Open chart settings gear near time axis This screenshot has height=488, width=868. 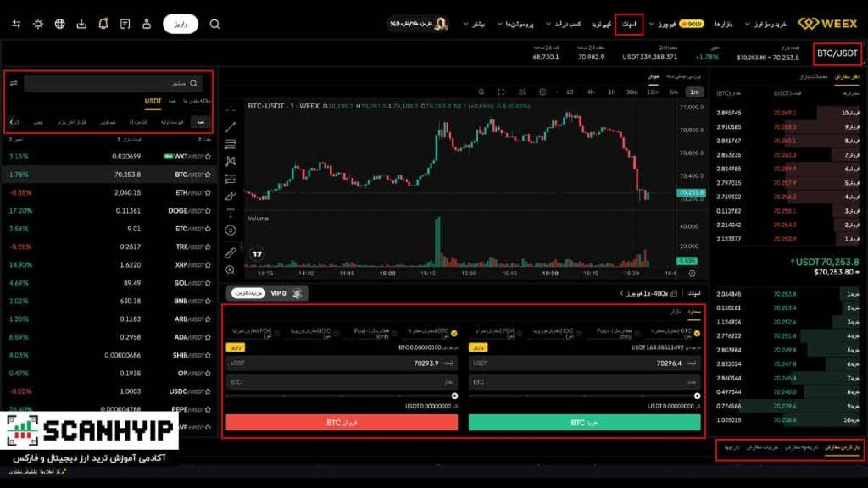click(x=692, y=274)
